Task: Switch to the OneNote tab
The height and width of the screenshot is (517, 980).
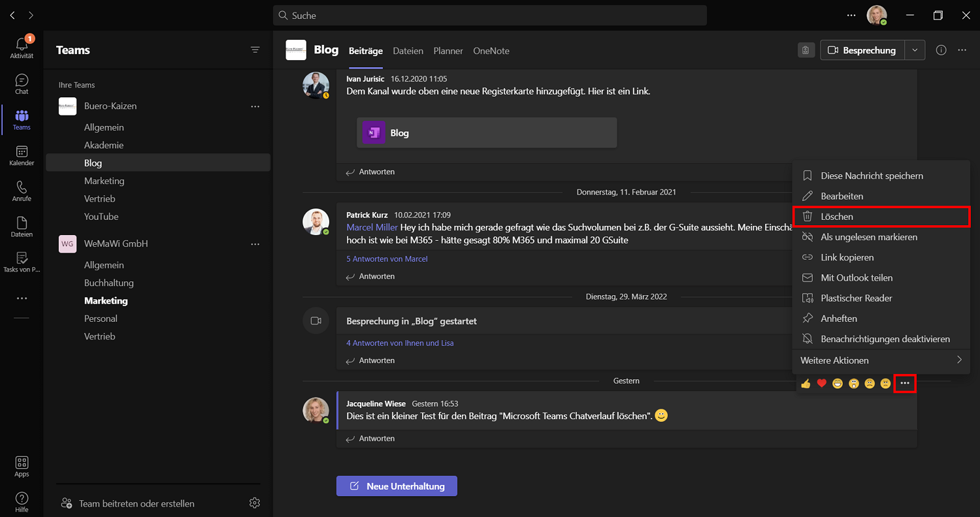Action: pyautogui.click(x=491, y=51)
